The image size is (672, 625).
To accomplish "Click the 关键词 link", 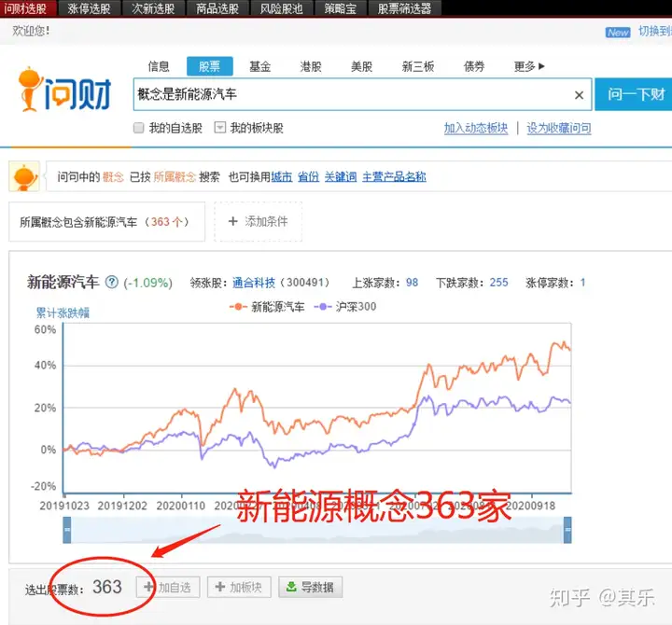I will point(341,177).
